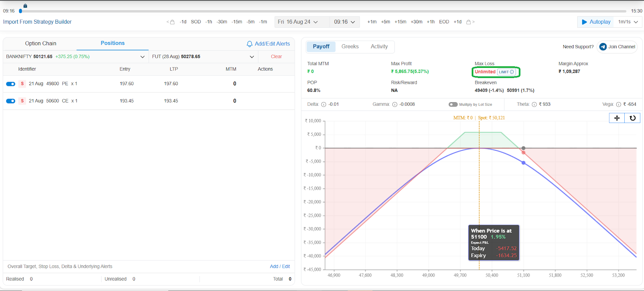Screen dimensions: 644x291
Task: Select the Positions tab
Action: tap(113, 43)
